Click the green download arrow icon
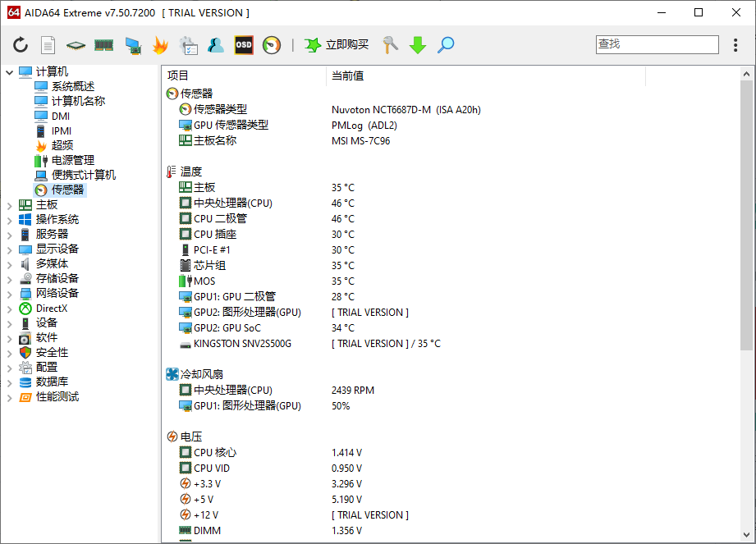The height and width of the screenshot is (544, 756). (x=418, y=45)
